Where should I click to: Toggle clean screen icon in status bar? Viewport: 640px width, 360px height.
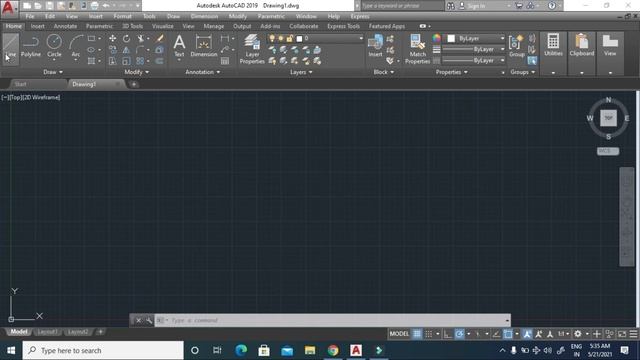622,334
